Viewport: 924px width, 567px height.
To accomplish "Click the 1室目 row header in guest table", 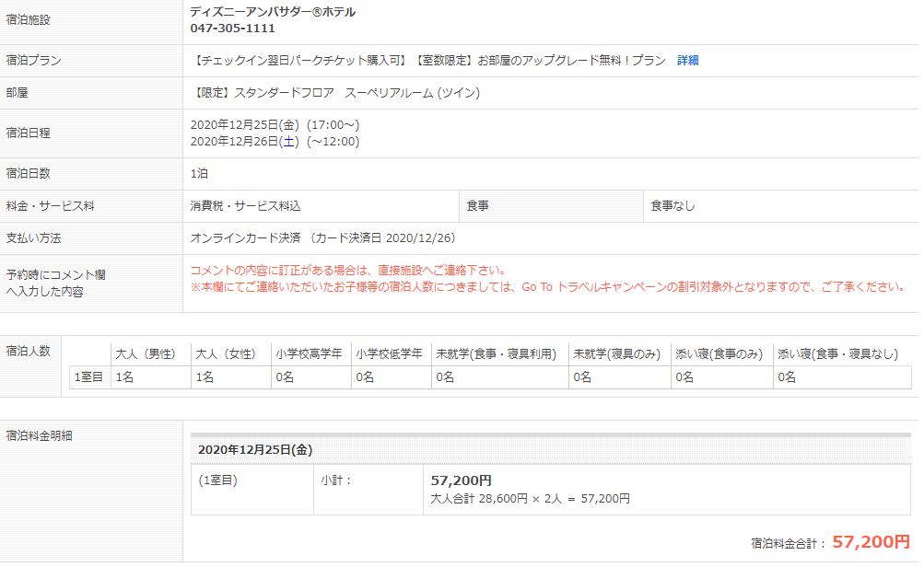I will point(89,377).
